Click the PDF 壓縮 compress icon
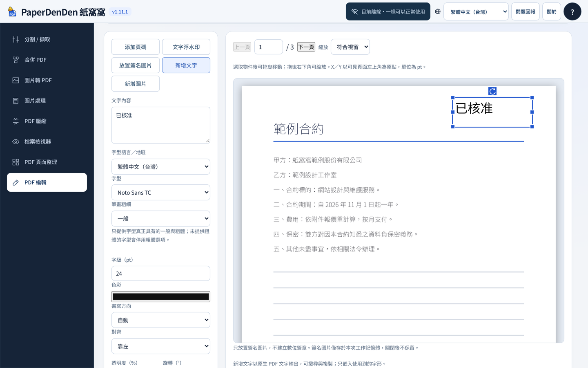The width and height of the screenshot is (588, 368). (16, 121)
